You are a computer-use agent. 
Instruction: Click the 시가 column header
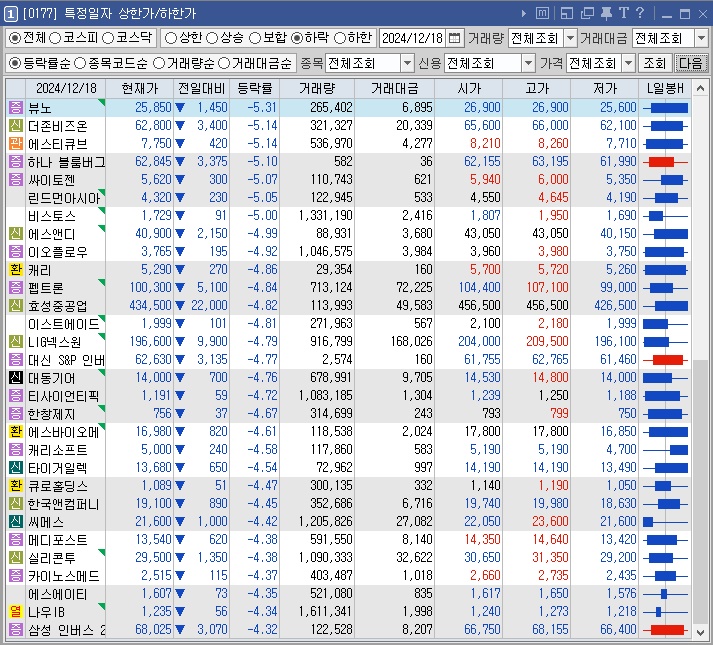coord(468,88)
